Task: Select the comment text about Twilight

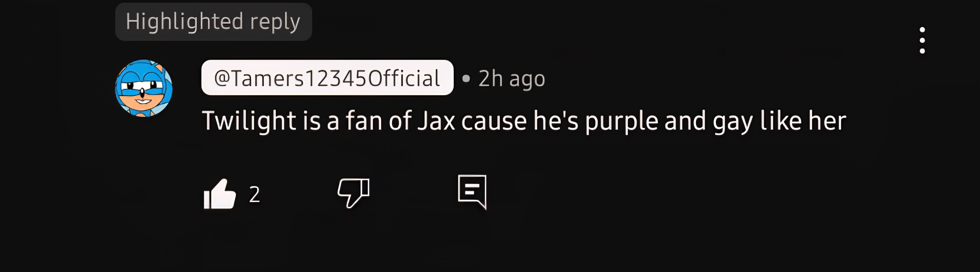Action: tap(524, 121)
